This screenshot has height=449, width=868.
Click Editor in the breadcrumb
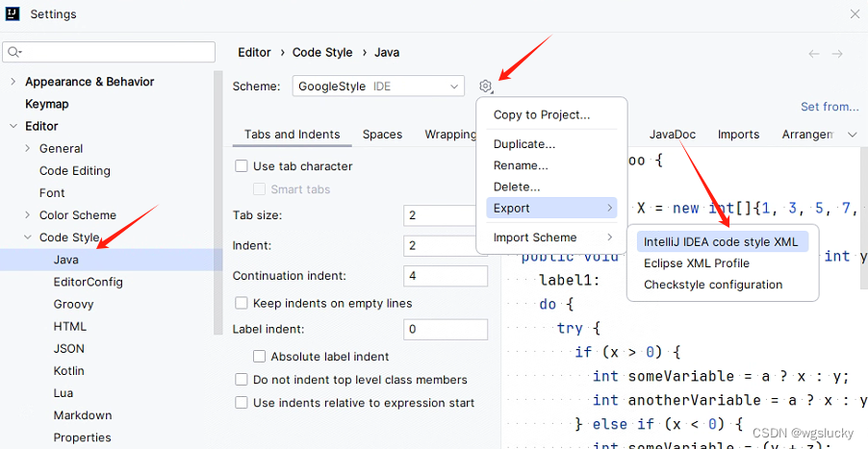[x=254, y=53]
